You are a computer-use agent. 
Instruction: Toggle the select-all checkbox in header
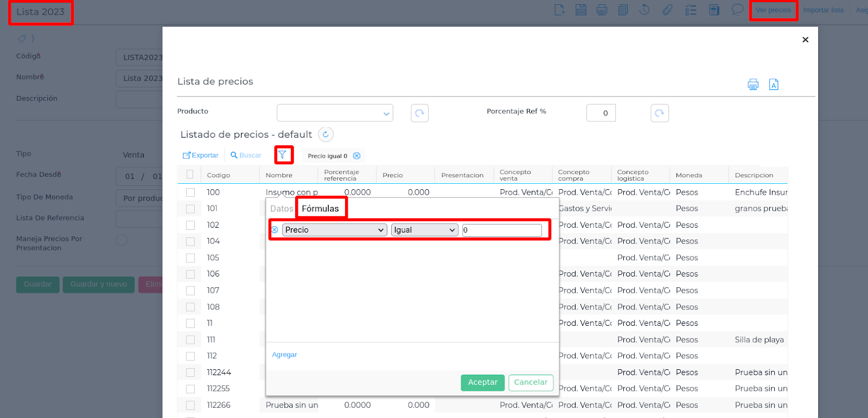[190, 175]
